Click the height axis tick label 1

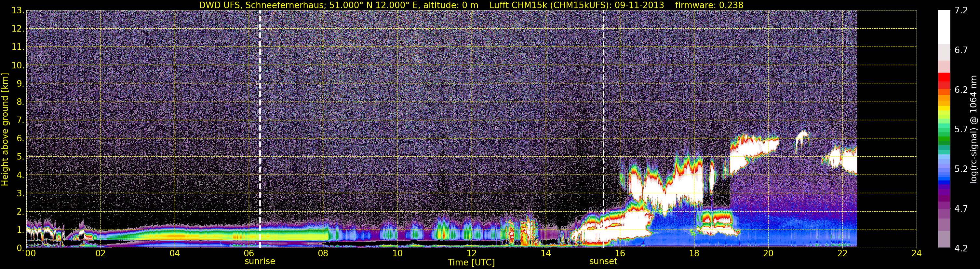point(20,230)
